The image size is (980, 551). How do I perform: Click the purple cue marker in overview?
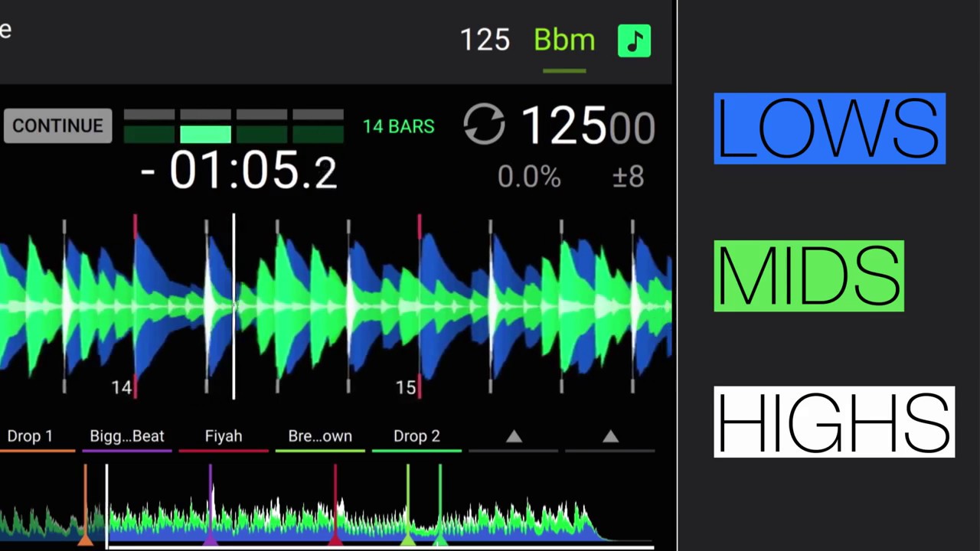[211, 505]
